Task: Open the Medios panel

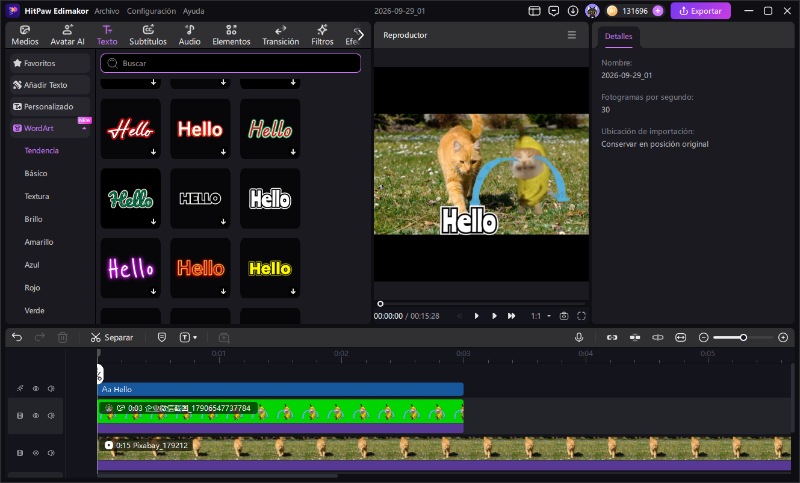Action: (x=24, y=35)
